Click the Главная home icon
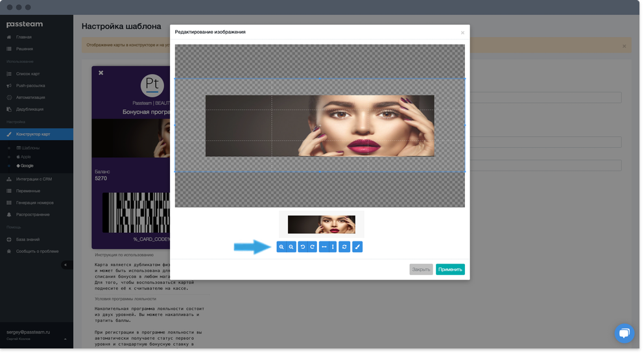The width and height of the screenshot is (644, 353). [8, 37]
